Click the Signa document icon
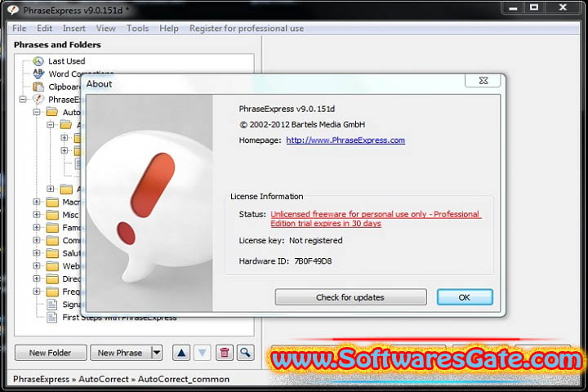 pyautogui.click(x=52, y=305)
